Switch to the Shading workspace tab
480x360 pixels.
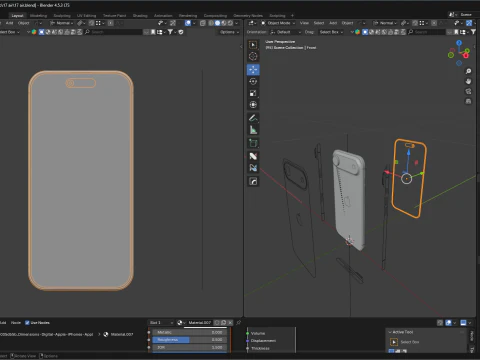tap(140, 15)
